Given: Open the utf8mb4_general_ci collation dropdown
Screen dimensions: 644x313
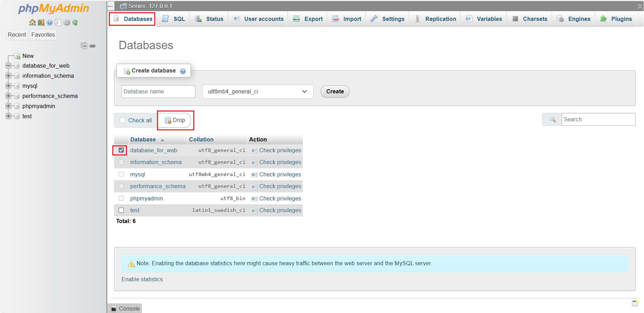Looking at the screenshot, I should point(258,92).
